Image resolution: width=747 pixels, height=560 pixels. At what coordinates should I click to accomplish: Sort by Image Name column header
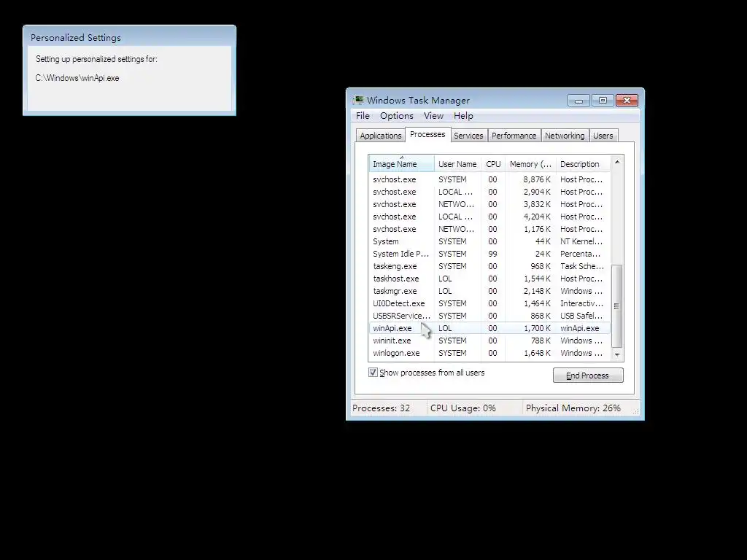point(402,164)
